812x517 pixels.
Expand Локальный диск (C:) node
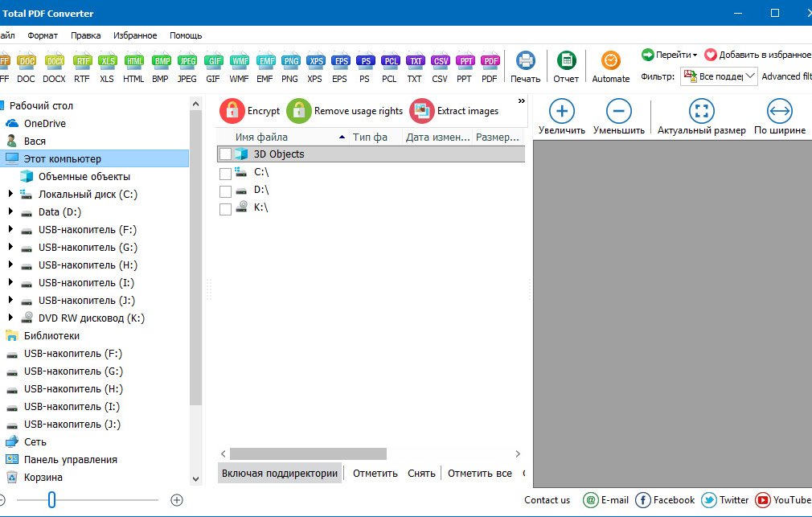click(x=10, y=194)
